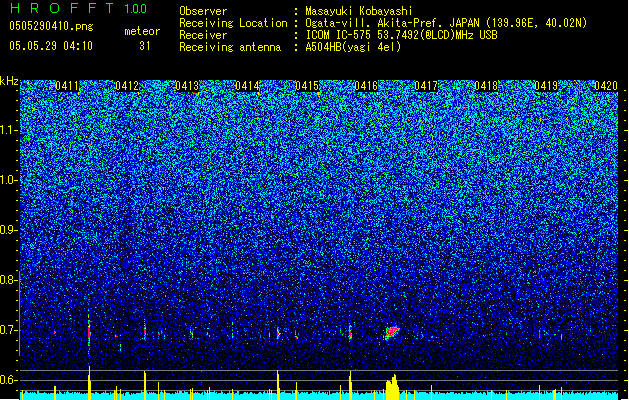The width and height of the screenshot is (629, 400).
Task: Click the 'Receiver' field label
Action: [x=203, y=35]
